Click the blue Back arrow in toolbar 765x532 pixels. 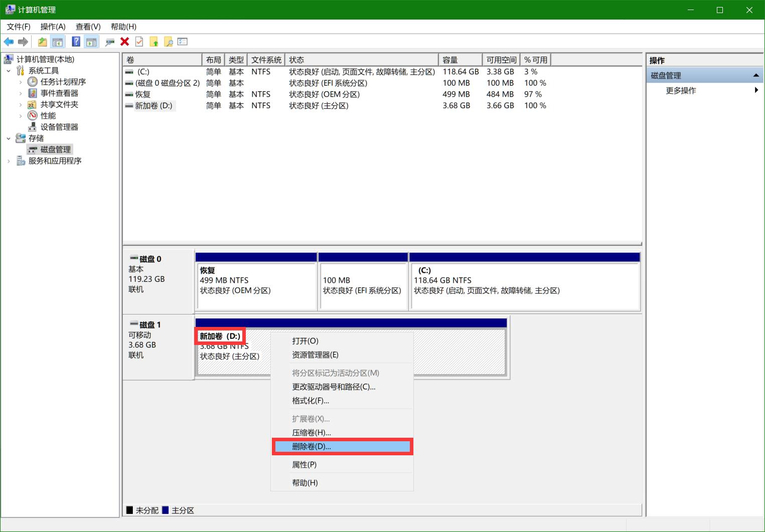click(x=9, y=42)
